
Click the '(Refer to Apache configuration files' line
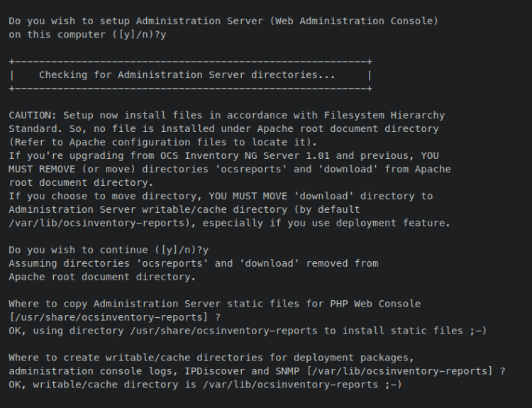pos(163,142)
